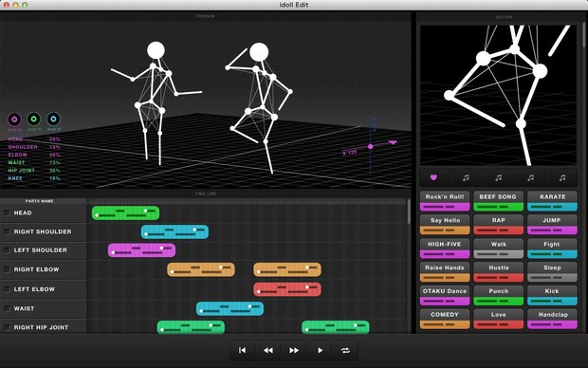Screen dimensions: 588x368
Task: Pick the OTAKU Dance action
Action: coord(445,296)
